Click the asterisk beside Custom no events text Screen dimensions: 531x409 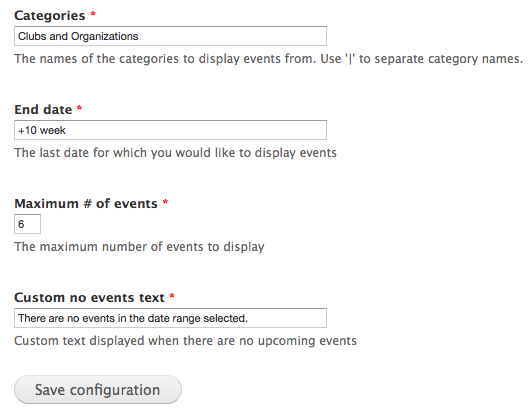172,296
